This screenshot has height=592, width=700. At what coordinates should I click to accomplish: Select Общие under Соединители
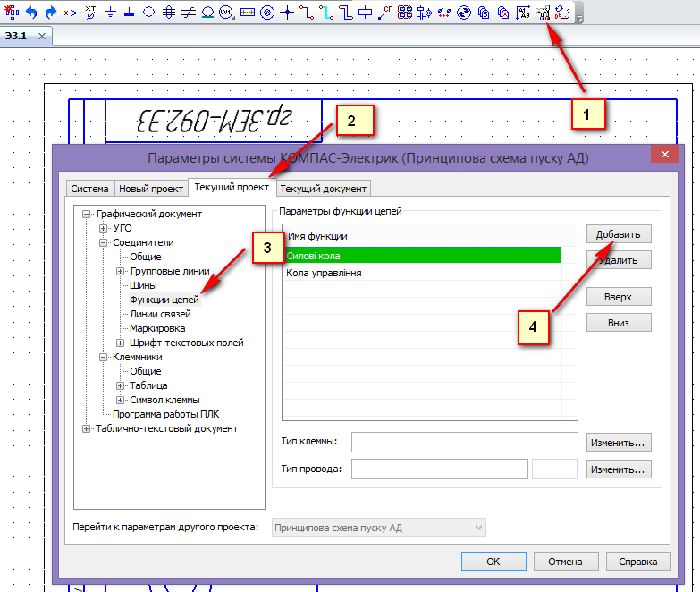point(146,257)
